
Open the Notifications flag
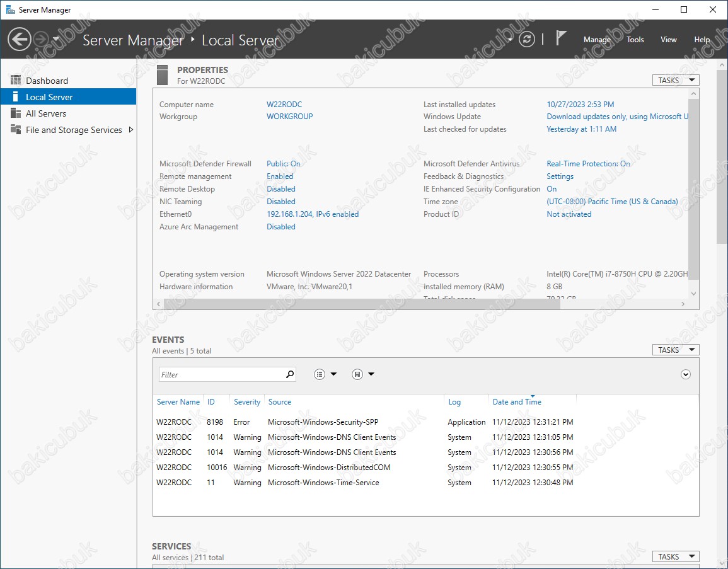(561, 38)
